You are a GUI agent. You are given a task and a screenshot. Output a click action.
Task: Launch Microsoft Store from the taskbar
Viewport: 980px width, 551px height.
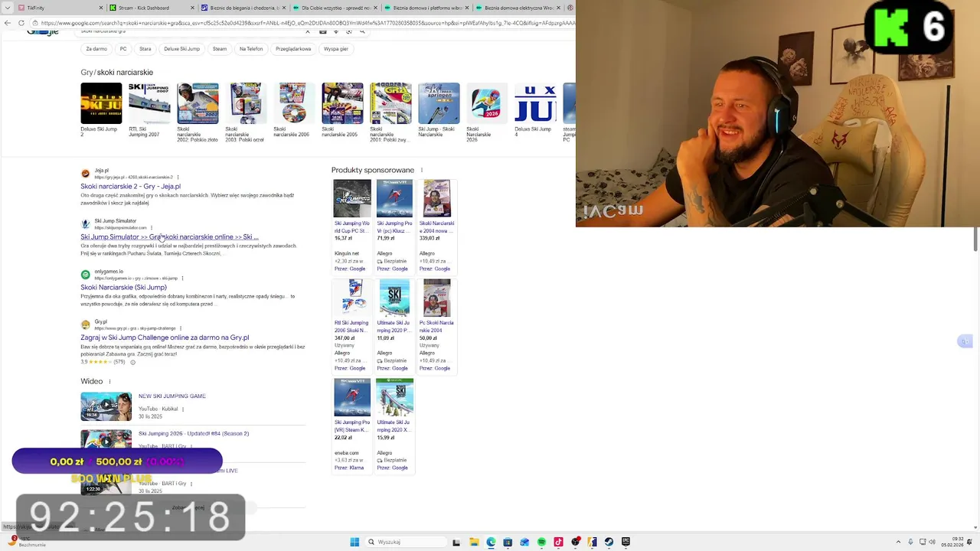pyautogui.click(x=508, y=542)
